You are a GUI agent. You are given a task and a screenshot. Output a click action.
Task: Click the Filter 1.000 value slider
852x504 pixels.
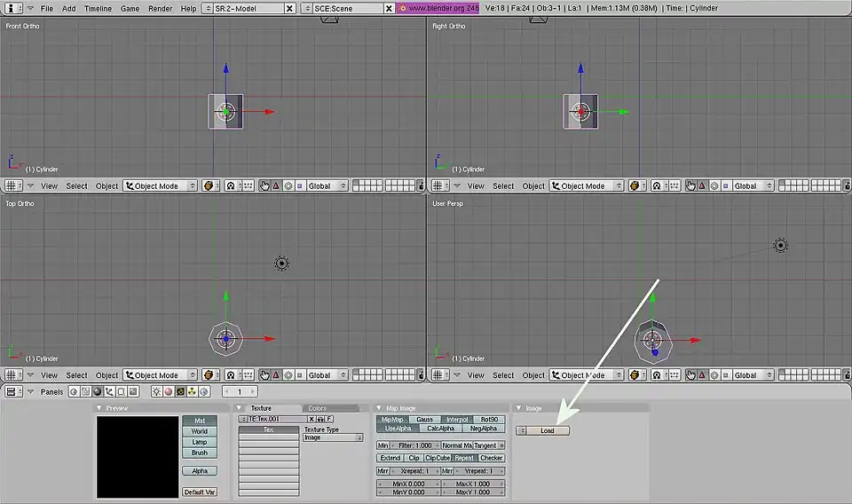(x=415, y=445)
